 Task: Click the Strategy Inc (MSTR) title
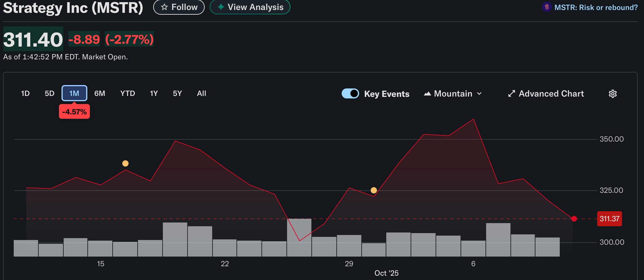[x=73, y=7]
